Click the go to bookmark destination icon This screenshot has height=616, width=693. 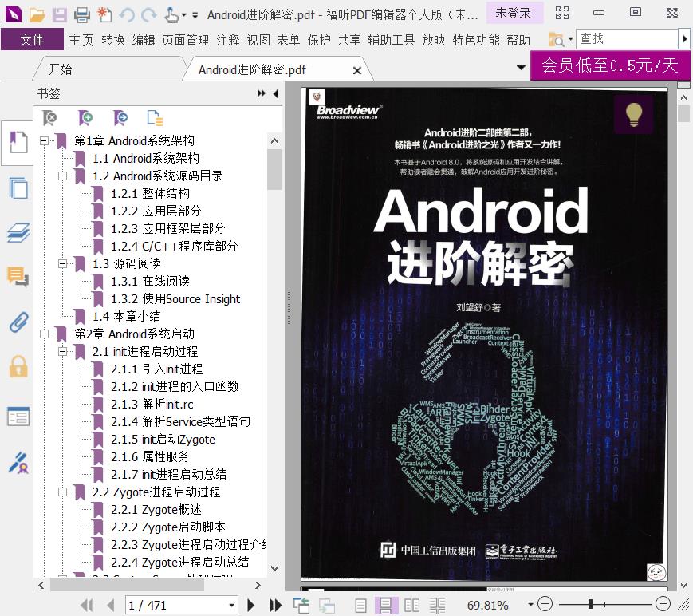(120, 118)
